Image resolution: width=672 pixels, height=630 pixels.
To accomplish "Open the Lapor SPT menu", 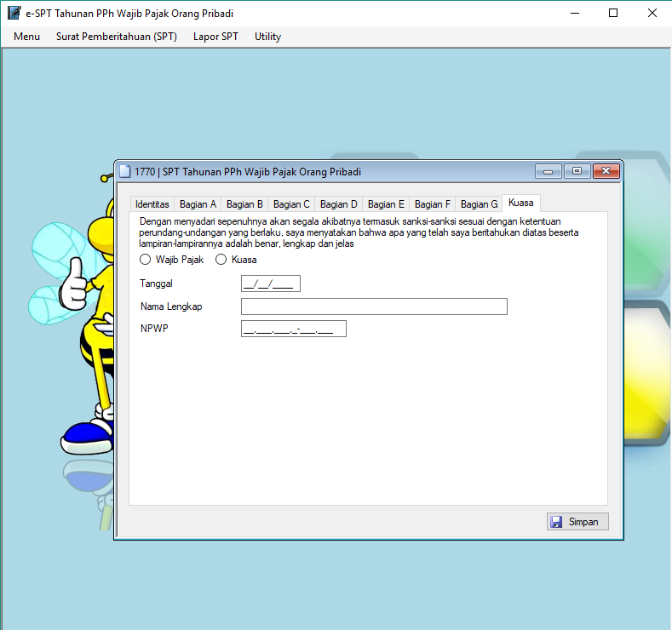I will pos(215,37).
